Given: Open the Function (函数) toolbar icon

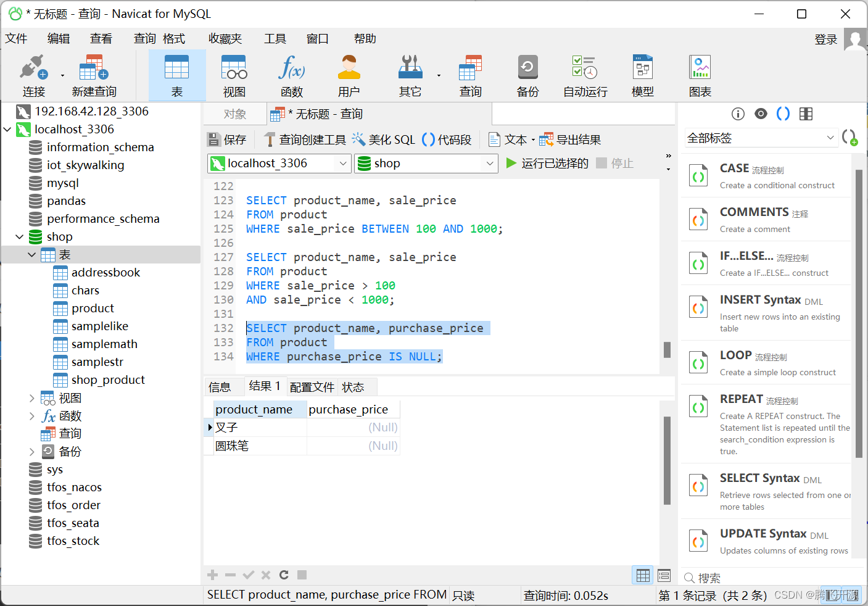Looking at the screenshot, I should pos(292,75).
